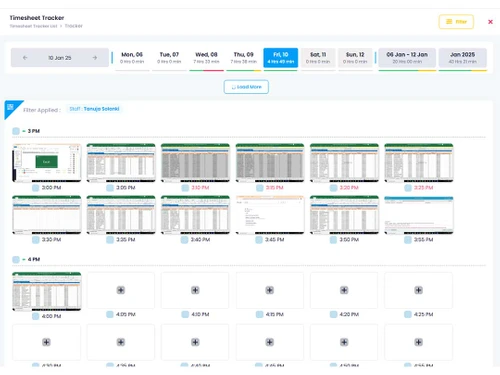The width and height of the screenshot is (500, 375).
Task: Add entry with plus icon for 4:05 PM
Action: (121, 290)
